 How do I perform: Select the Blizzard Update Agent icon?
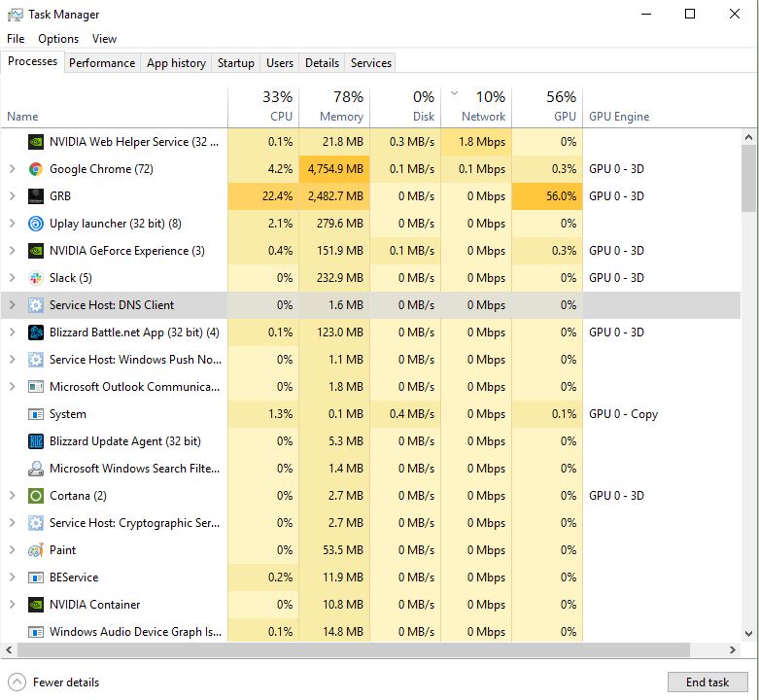pos(35,441)
